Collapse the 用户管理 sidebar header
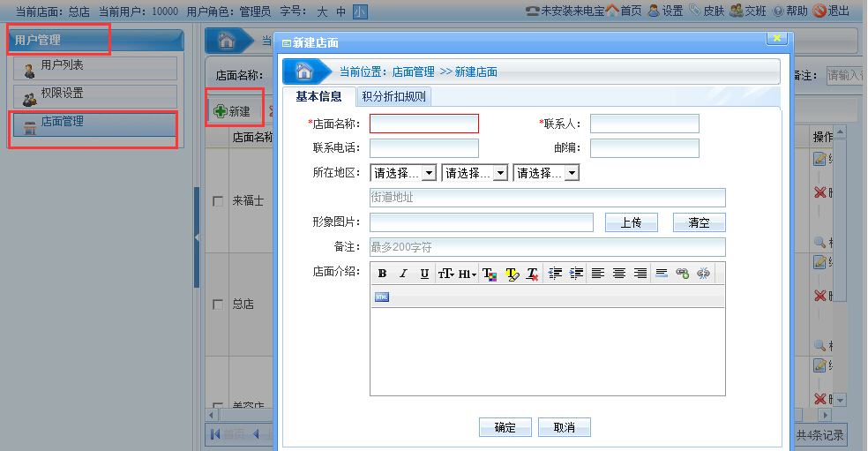 (95, 40)
